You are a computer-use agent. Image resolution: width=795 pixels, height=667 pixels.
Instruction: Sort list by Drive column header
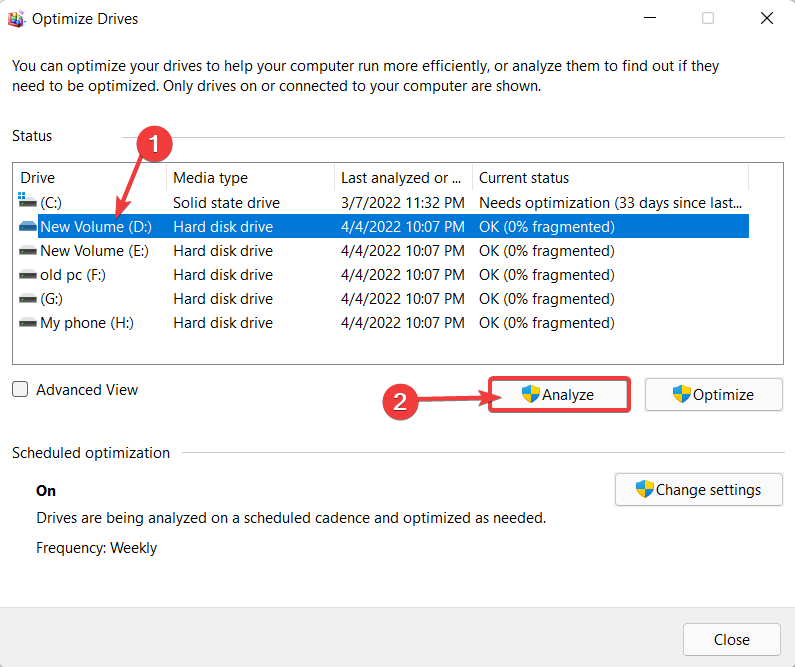pyautogui.click(x=88, y=178)
